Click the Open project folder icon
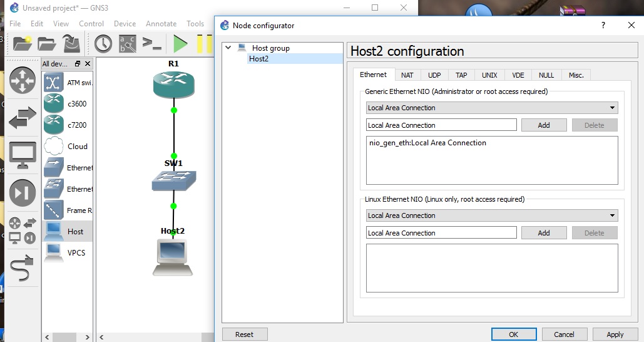644x342 pixels. coord(46,44)
